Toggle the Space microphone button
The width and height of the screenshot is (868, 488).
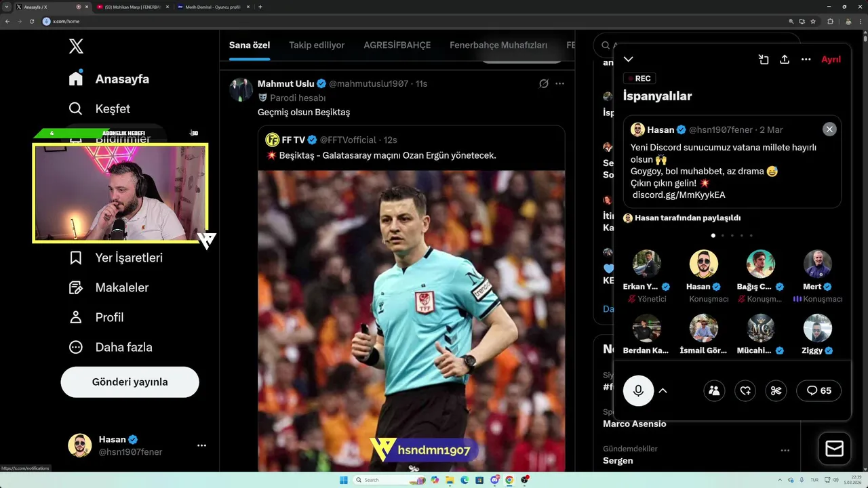point(638,390)
